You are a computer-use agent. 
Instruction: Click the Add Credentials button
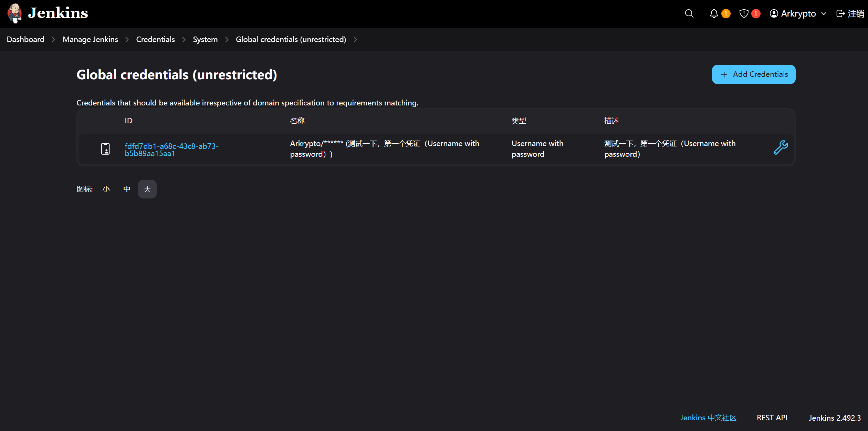754,74
